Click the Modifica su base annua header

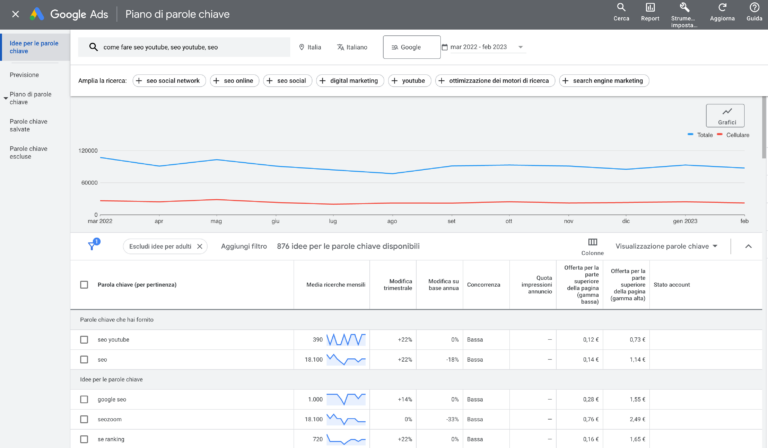443,284
